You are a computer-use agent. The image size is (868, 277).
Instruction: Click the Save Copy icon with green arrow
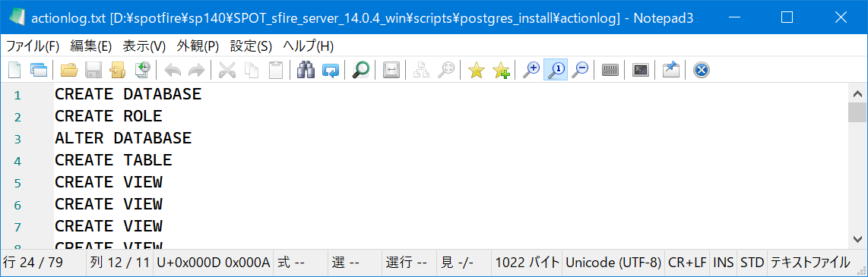(142, 71)
